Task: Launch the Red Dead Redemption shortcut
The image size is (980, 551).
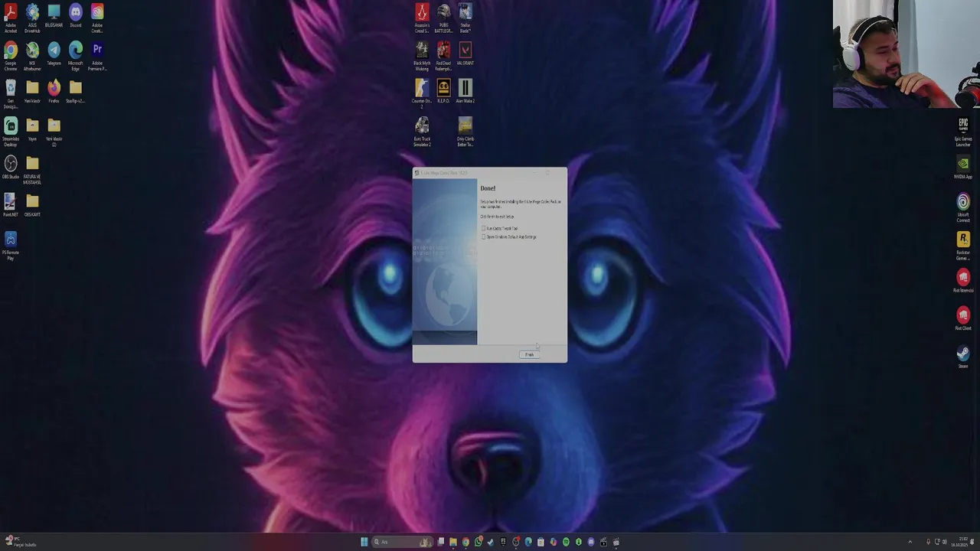Action: pos(443,56)
